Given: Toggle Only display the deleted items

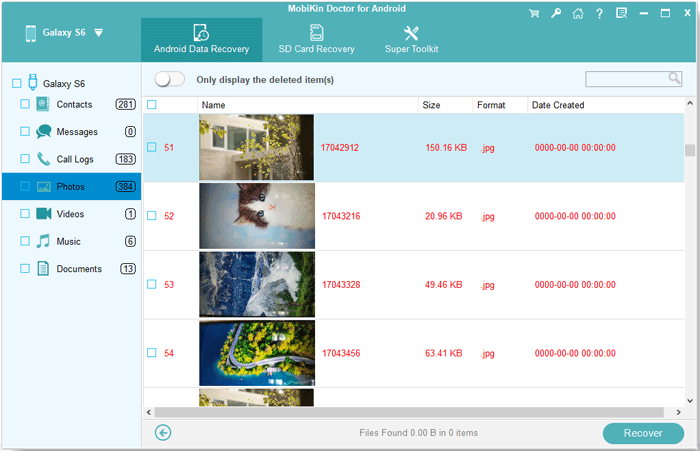Looking at the screenshot, I should (170, 79).
